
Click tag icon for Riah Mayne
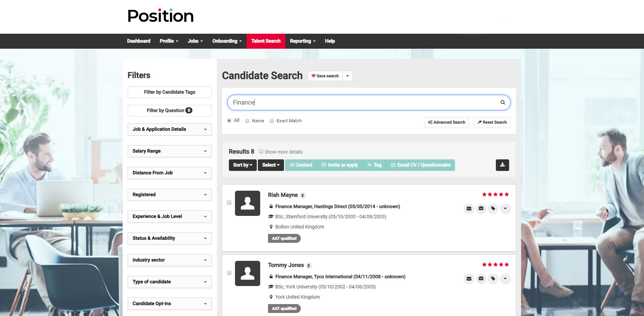[x=493, y=208]
